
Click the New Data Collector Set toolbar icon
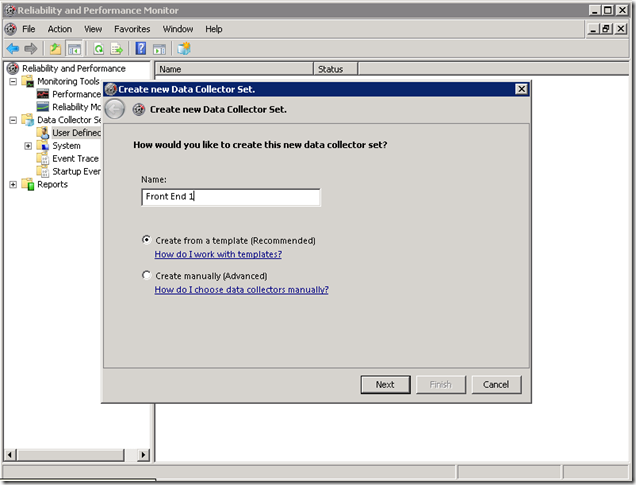pos(183,49)
